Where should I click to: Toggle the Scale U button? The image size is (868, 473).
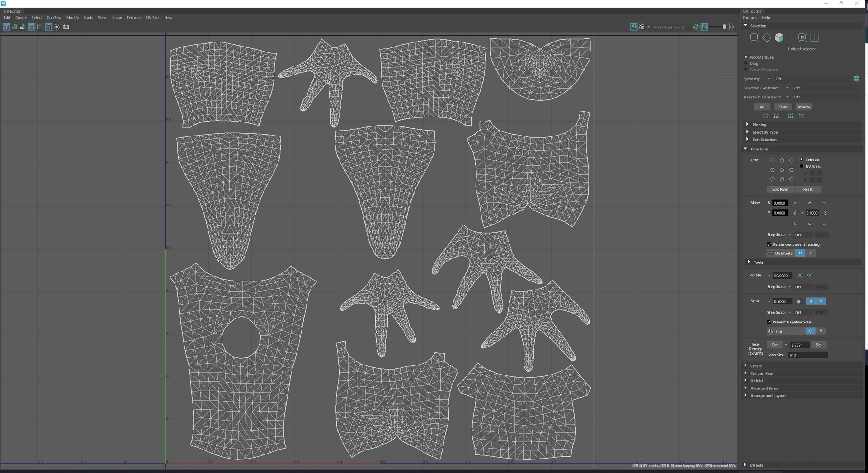pyautogui.click(x=811, y=301)
